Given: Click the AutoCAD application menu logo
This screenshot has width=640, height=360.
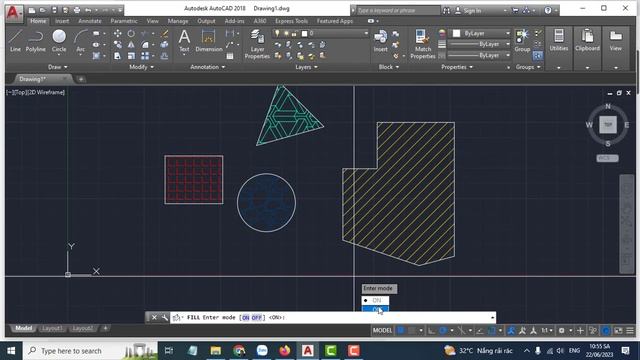Looking at the screenshot, I should tap(13, 12).
